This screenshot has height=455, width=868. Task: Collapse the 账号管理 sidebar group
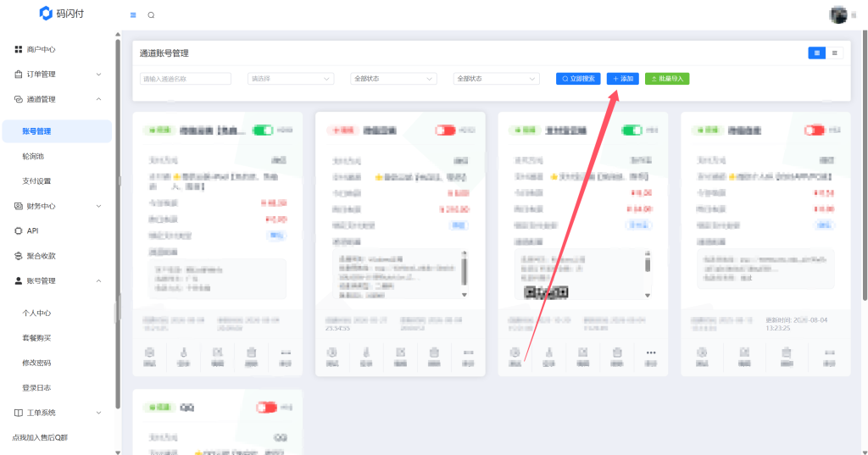[58, 280]
